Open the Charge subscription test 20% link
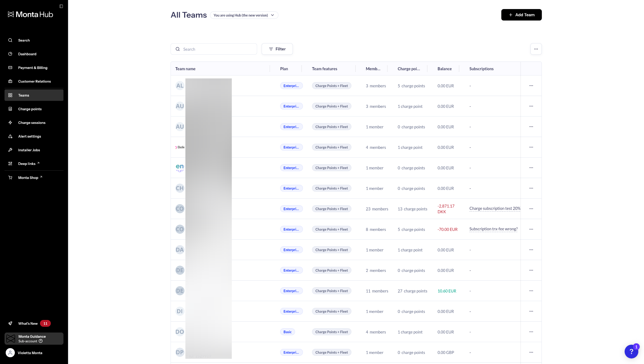Image resolution: width=644 pixels, height=364 pixels. 495,208
